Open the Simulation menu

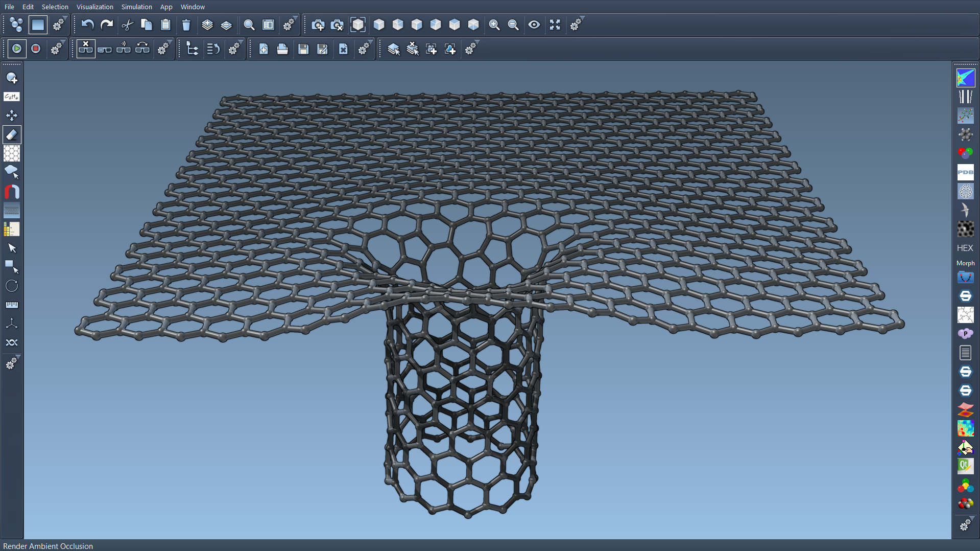click(136, 7)
